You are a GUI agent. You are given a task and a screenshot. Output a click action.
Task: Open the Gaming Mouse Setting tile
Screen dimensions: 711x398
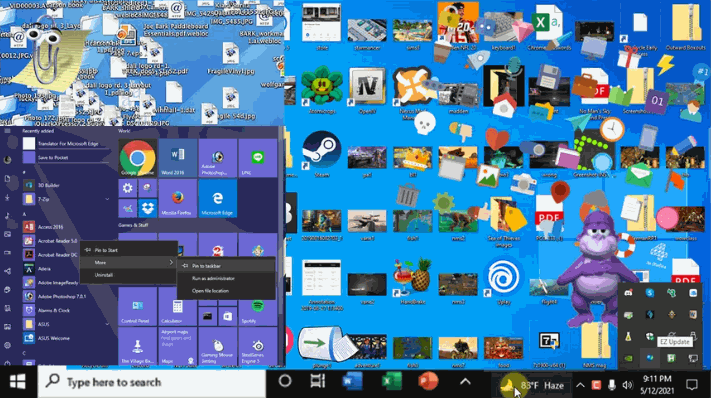(217, 347)
